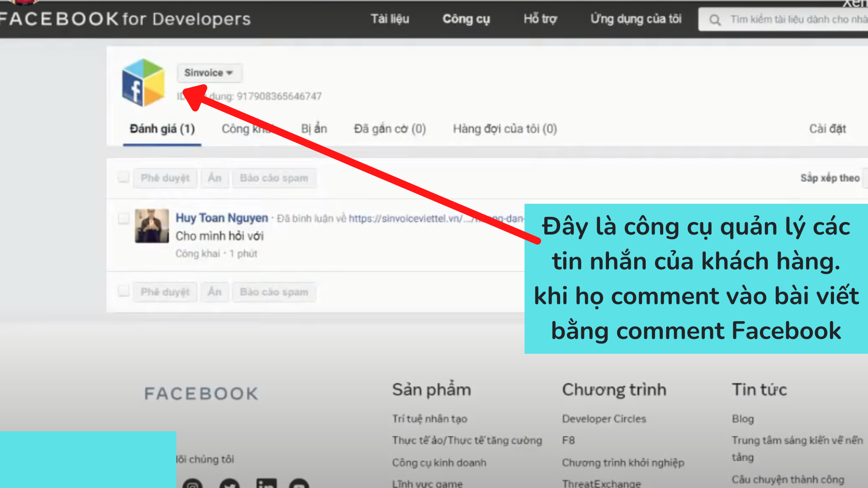Image resolution: width=868 pixels, height=488 pixels.
Task: Click the 'Công khai · 1 phút' timestamp
Action: [216, 253]
